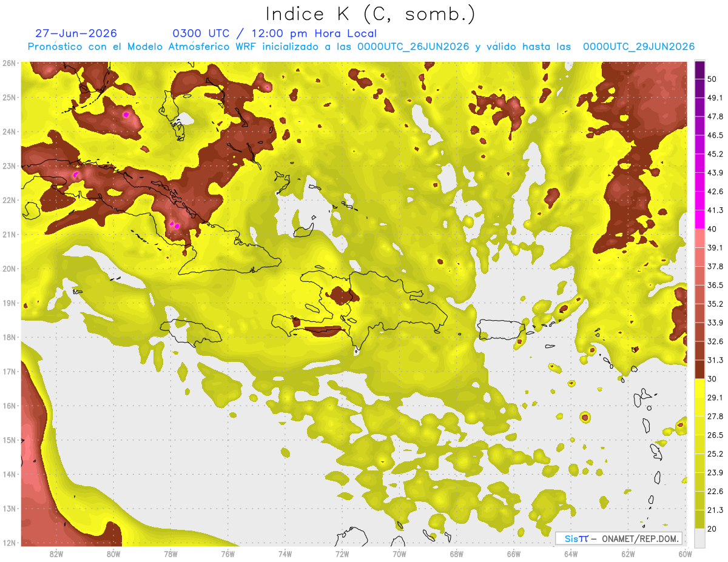This screenshot has width=728, height=562.
Task: Click the colorbar label "23.9"
Action: [714, 472]
